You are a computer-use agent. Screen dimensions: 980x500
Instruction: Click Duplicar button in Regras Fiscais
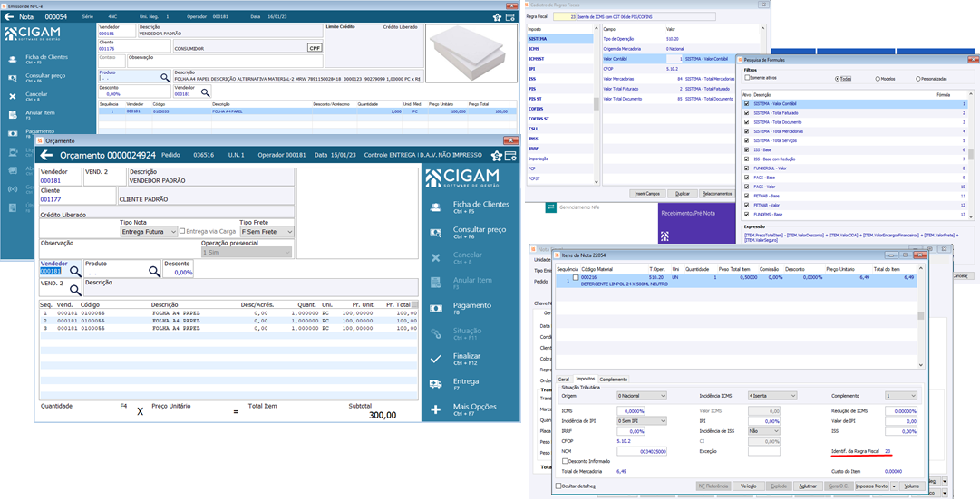683,194
